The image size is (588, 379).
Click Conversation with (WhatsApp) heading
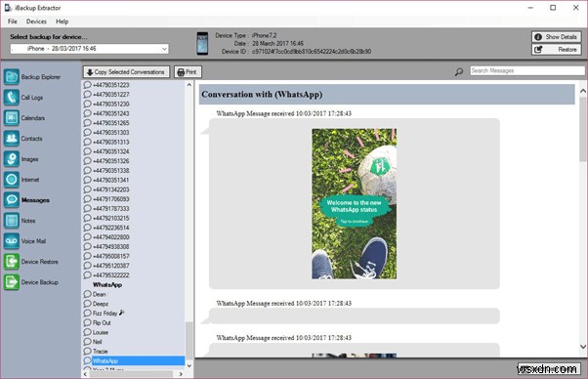pyautogui.click(x=262, y=95)
